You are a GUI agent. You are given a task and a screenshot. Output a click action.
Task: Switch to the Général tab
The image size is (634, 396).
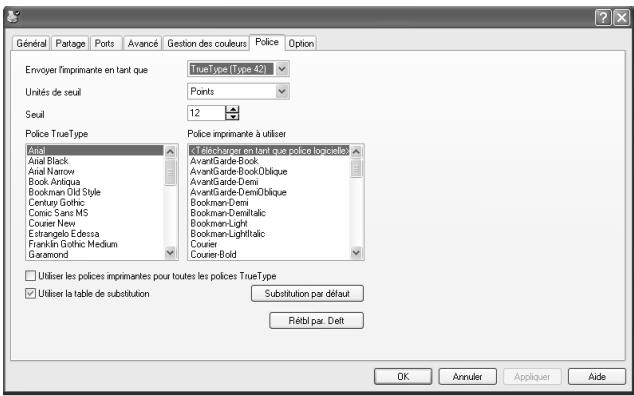coord(31,43)
